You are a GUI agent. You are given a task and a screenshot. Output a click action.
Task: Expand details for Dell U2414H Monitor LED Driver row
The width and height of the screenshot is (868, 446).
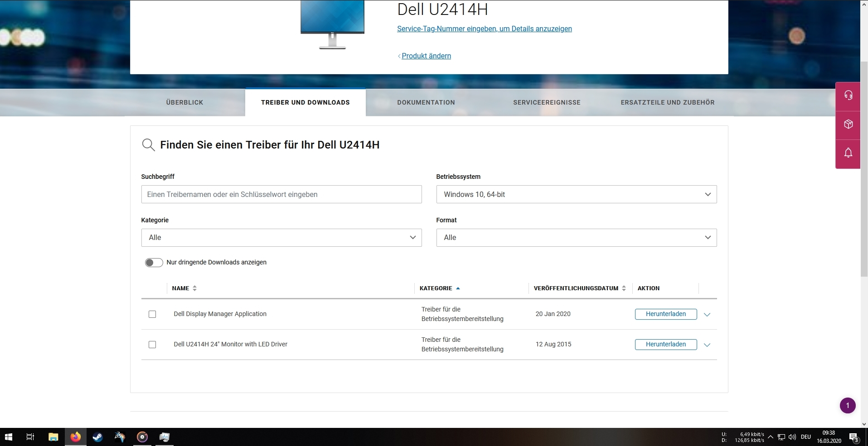tap(707, 345)
